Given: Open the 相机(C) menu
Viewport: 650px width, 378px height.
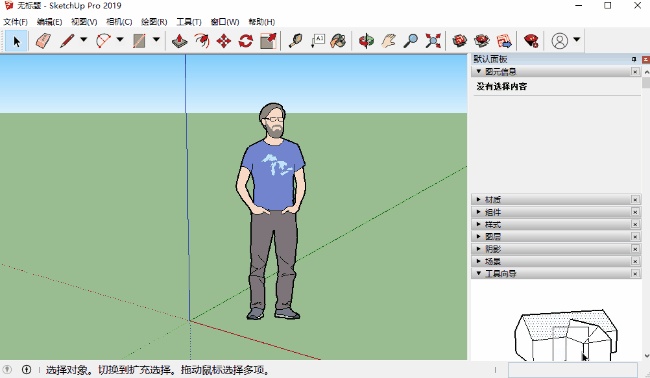Looking at the screenshot, I should point(119,22).
